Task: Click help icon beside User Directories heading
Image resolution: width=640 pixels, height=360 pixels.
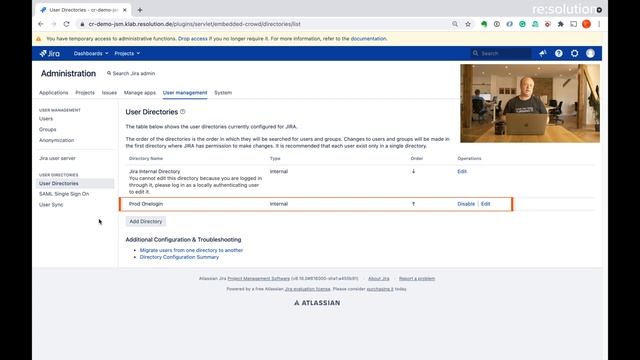Action: pyautogui.click(x=182, y=111)
